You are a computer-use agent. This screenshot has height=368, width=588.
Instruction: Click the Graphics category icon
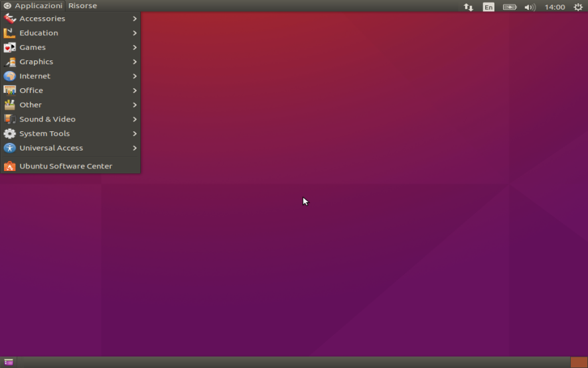click(9, 62)
